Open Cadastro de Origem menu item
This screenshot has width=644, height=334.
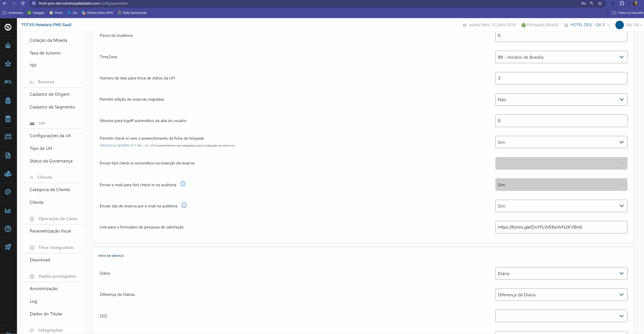[50, 94]
